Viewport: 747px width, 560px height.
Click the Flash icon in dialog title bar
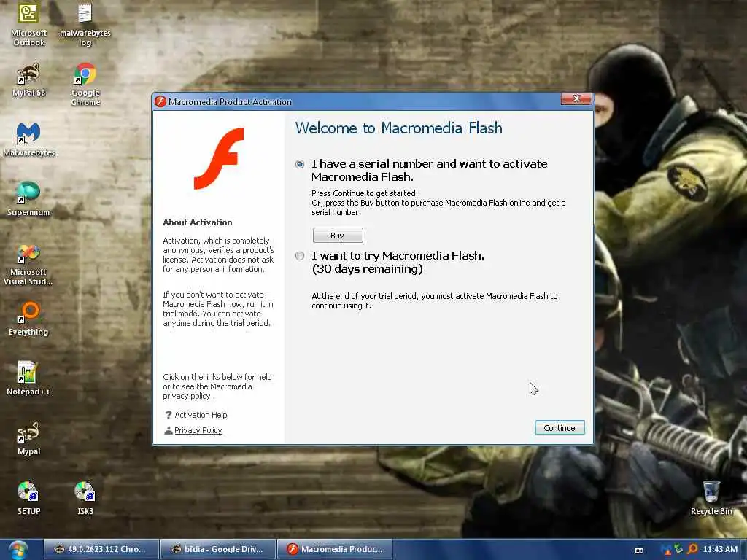pos(160,101)
